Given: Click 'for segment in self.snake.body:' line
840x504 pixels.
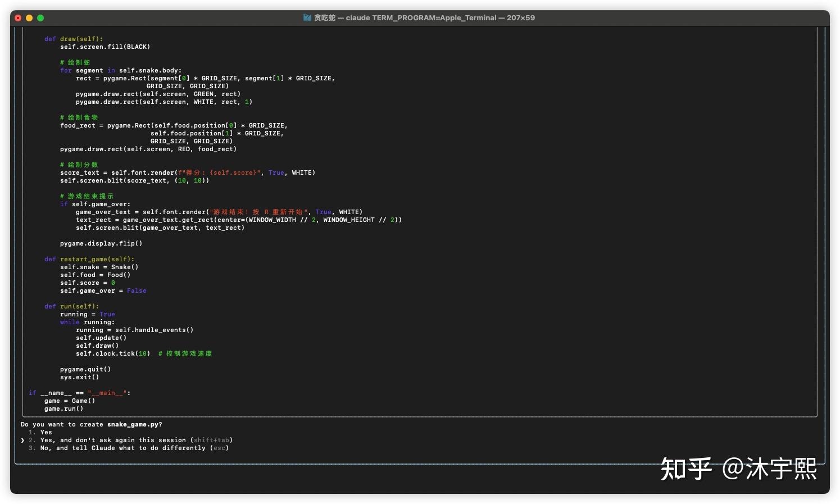Looking at the screenshot, I should (121, 70).
